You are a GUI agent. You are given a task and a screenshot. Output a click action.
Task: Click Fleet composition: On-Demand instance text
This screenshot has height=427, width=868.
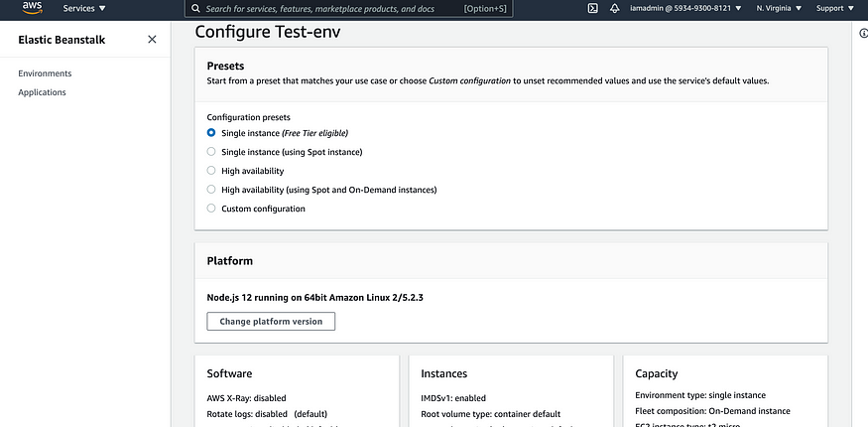click(712, 411)
